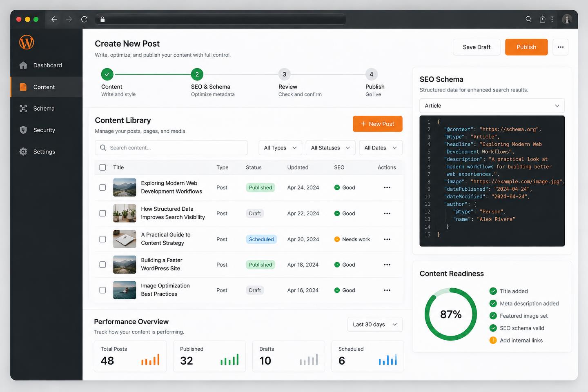This screenshot has width=588, height=392.
Task: Toggle the select-all checkbox in table header
Action: click(x=102, y=167)
